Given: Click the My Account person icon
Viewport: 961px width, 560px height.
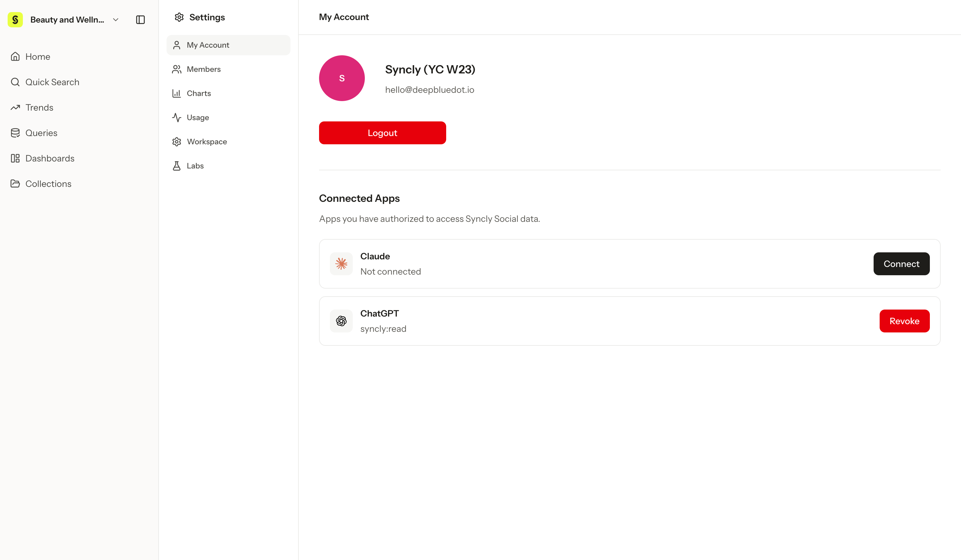Looking at the screenshot, I should (177, 45).
